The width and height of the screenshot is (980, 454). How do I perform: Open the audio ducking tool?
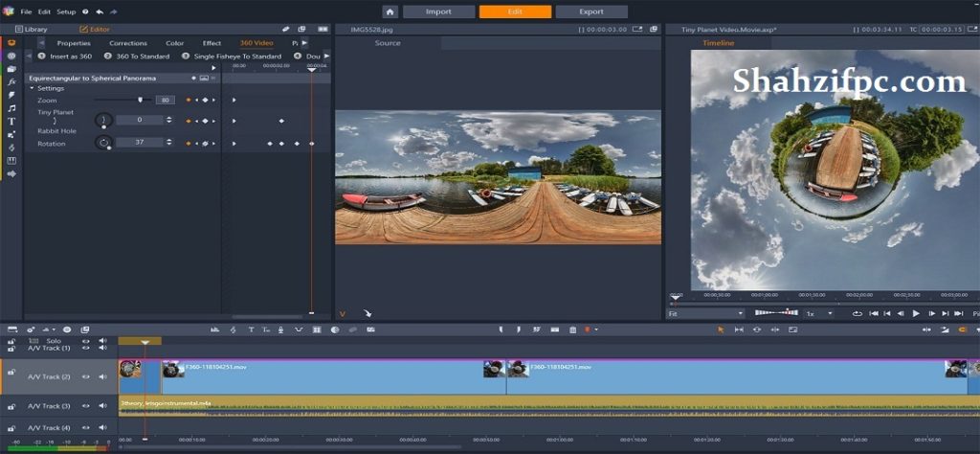click(299, 329)
